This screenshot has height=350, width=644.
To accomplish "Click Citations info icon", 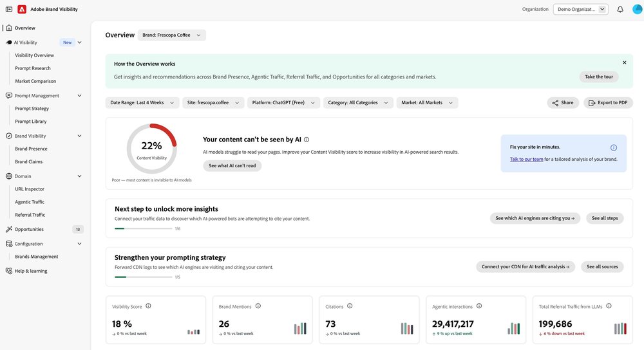I will (350, 306).
